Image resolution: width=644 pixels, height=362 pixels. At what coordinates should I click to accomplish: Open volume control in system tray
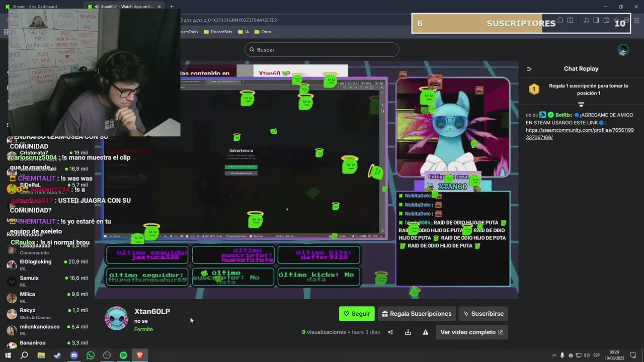pyautogui.click(x=587, y=355)
